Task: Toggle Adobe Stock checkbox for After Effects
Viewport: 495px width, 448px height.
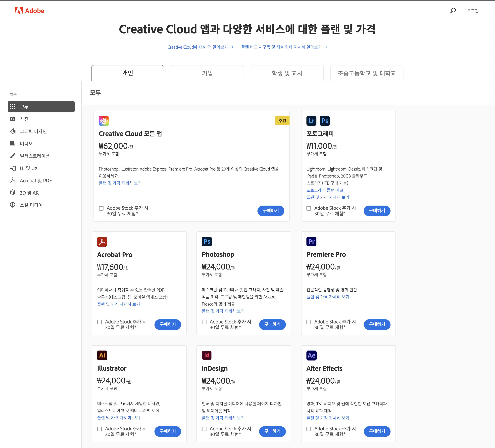Action: tap(309, 429)
